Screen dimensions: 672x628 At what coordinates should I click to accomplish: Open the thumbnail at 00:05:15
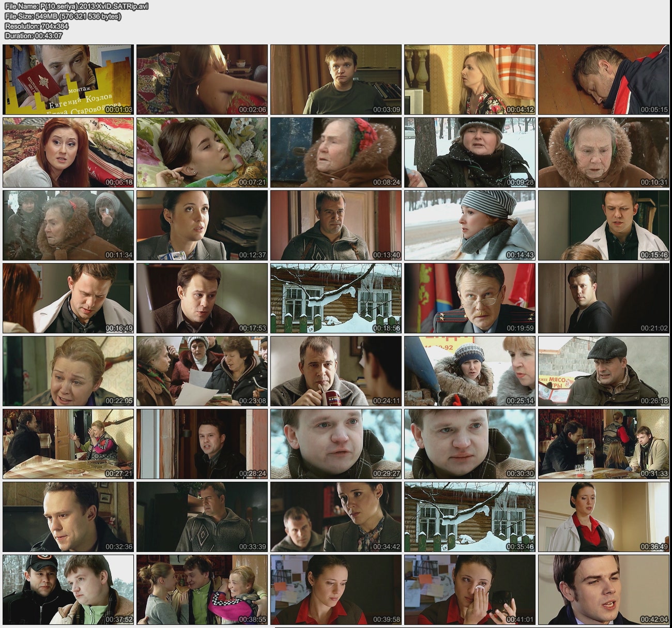(603, 80)
